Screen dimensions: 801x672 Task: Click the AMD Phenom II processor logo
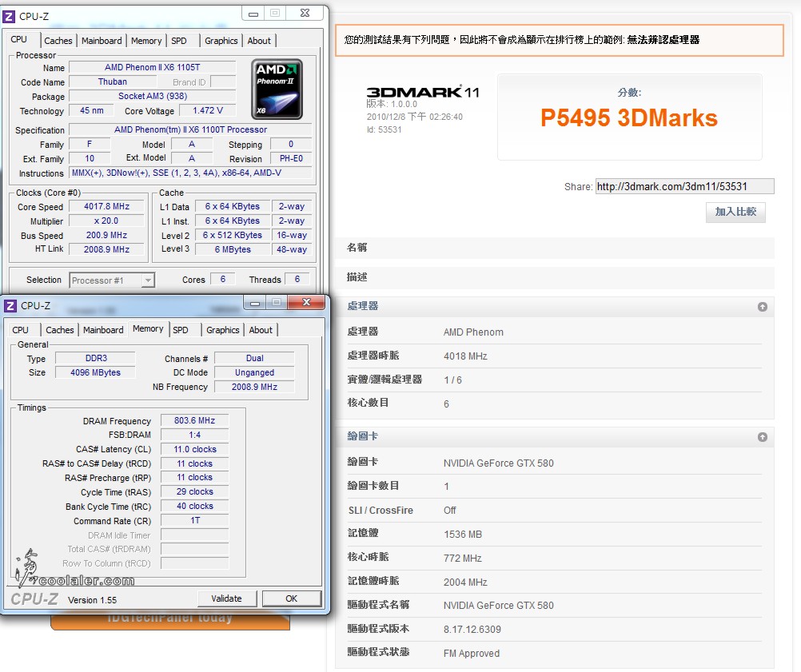pos(277,89)
